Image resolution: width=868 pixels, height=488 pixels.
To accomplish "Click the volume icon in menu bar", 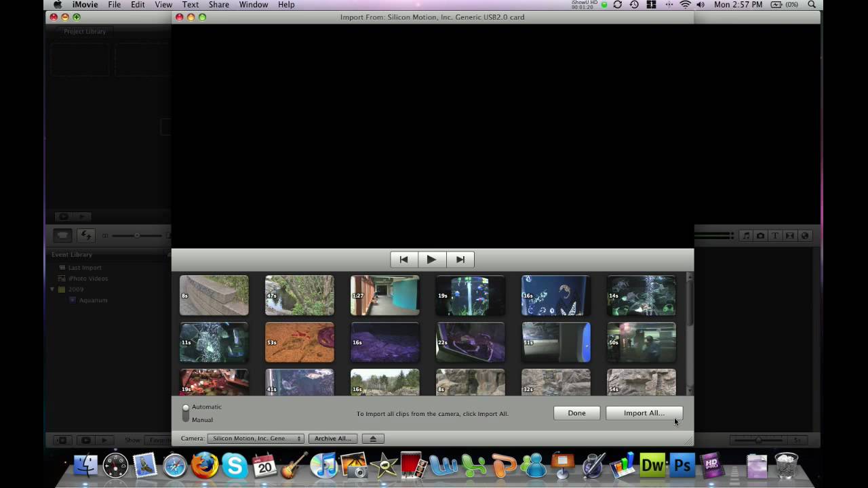I will pyautogui.click(x=701, y=5).
